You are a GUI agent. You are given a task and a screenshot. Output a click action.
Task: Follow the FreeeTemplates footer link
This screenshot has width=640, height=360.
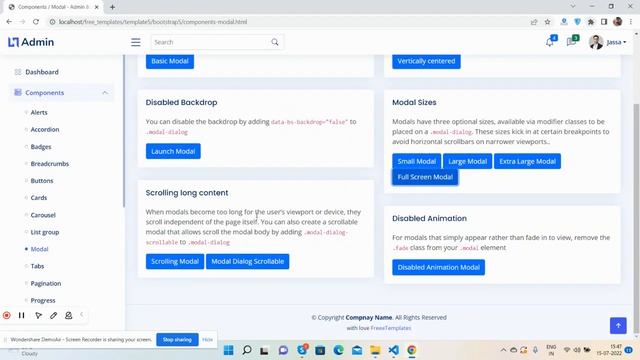coord(391,328)
